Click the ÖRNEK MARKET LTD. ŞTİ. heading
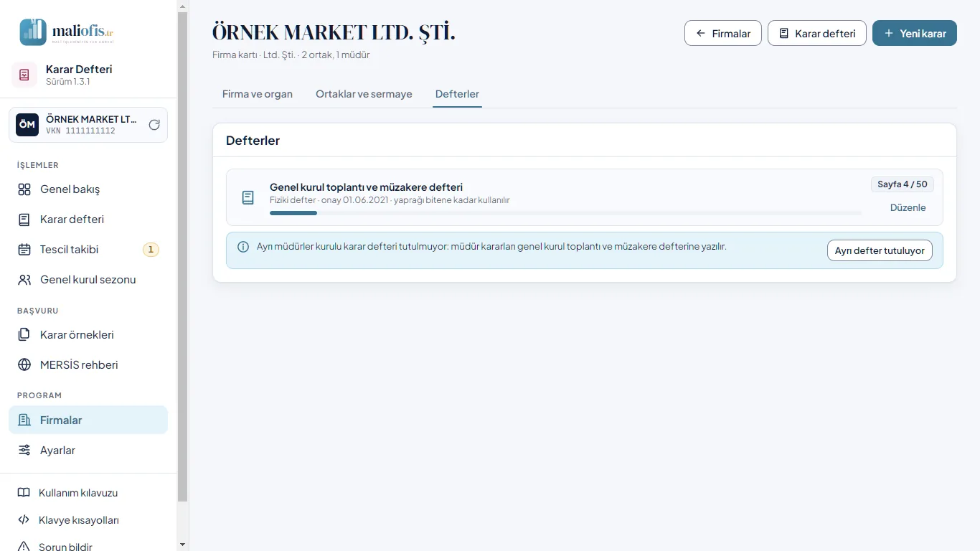Viewport: 980px width, 551px height. coord(334,32)
